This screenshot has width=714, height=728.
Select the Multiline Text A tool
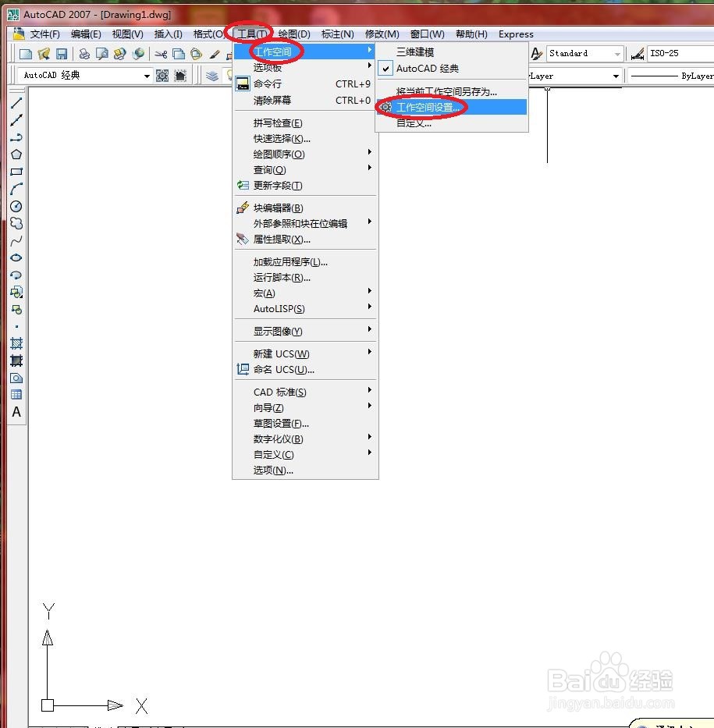click(x=16, y=412)
